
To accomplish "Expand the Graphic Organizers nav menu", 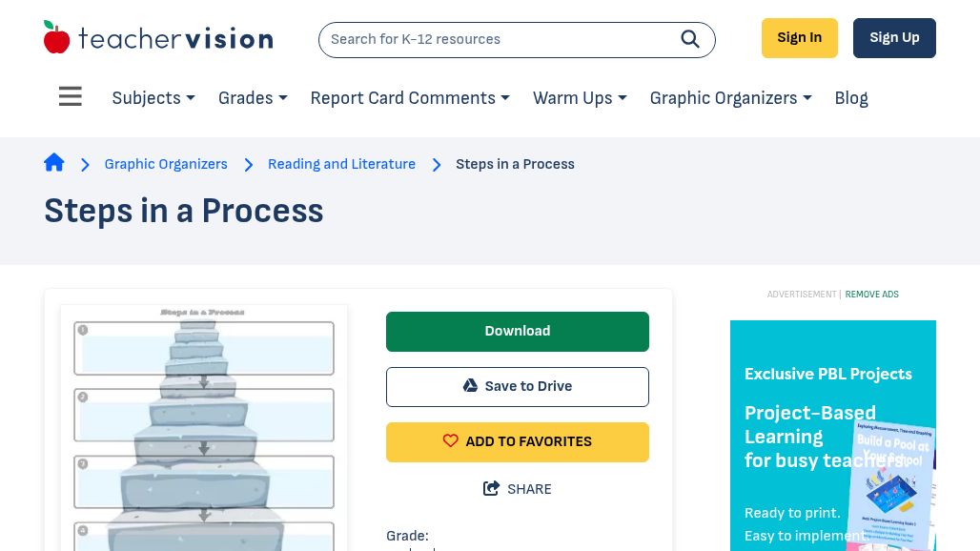I will point(730,98).
